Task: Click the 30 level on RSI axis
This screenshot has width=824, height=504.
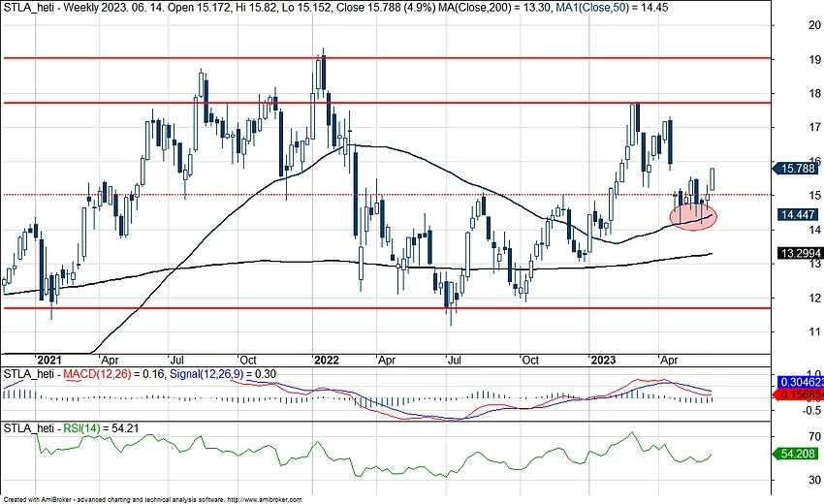Action: pyautogui.click(x=814, y=480)
